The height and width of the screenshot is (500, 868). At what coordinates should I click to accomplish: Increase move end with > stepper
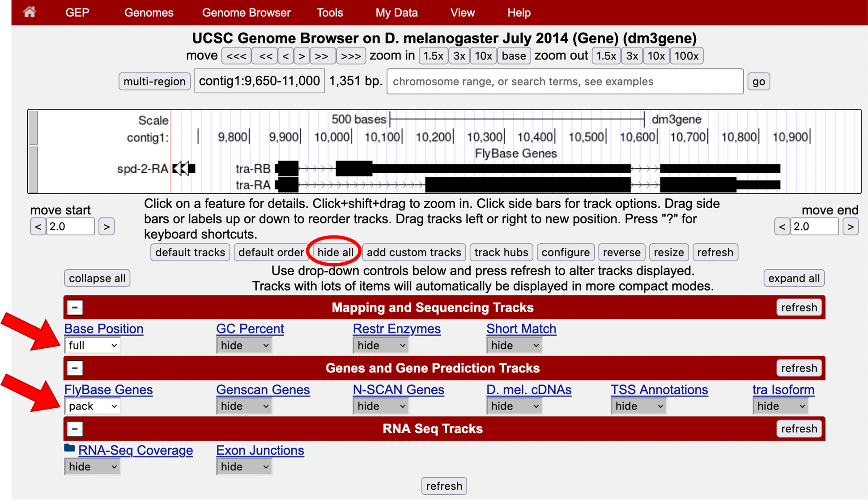(851, 226)
